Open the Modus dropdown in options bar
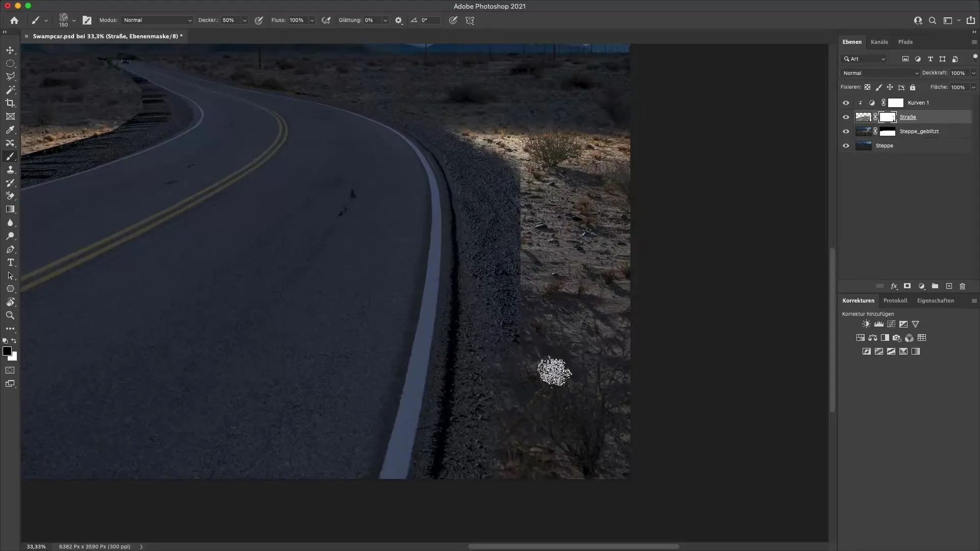980x551 pixels. pyautogui.click(x=157, y=20)
